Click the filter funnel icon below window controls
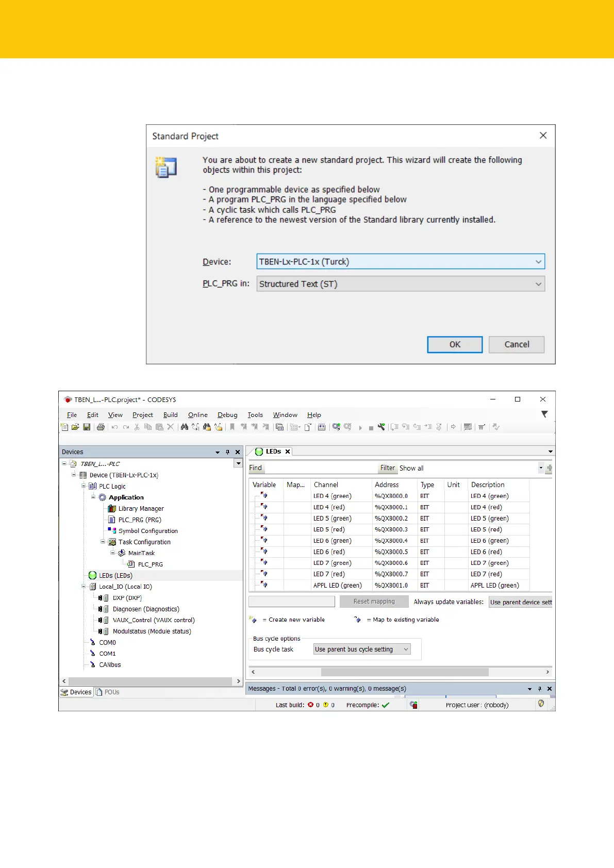The height and width of the screenshot is (868, 614). [x=544, y=414]
